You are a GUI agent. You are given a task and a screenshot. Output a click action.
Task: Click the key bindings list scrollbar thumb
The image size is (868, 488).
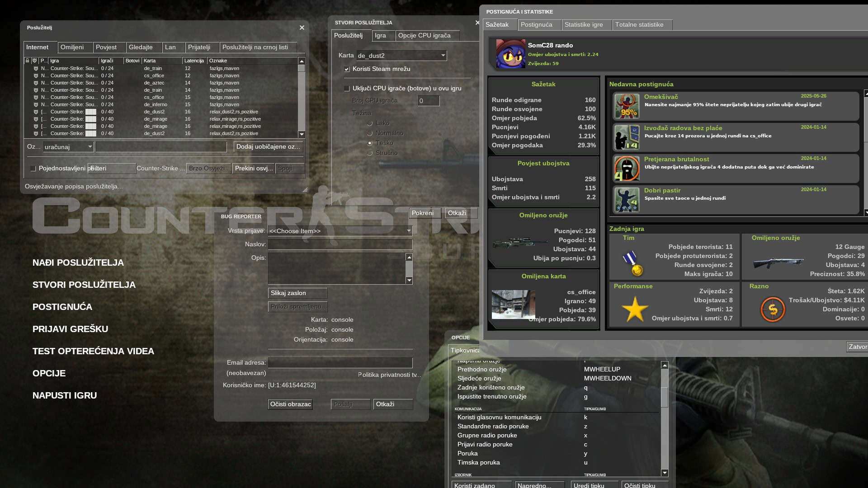(665, 397)
